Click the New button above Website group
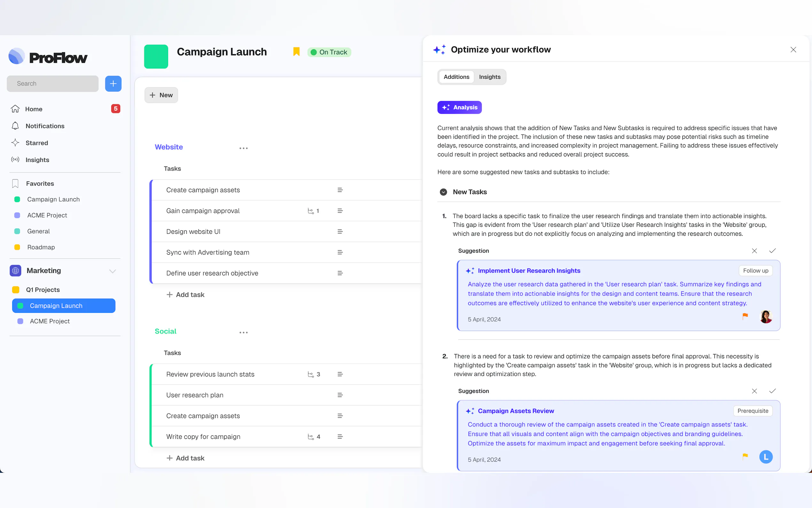Screen dimensions: 812x508 coord(161,95)
